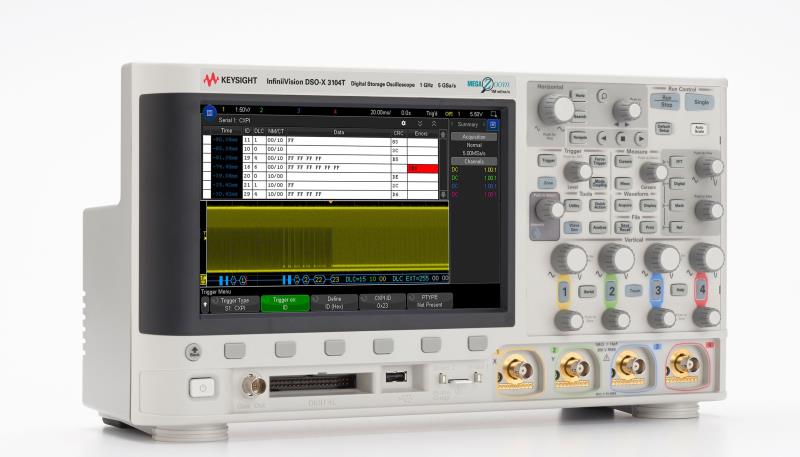Push the navigate right arrow key

641,138
